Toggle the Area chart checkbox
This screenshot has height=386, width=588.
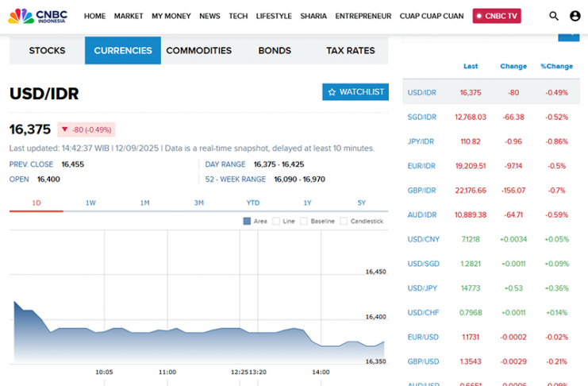247,222
